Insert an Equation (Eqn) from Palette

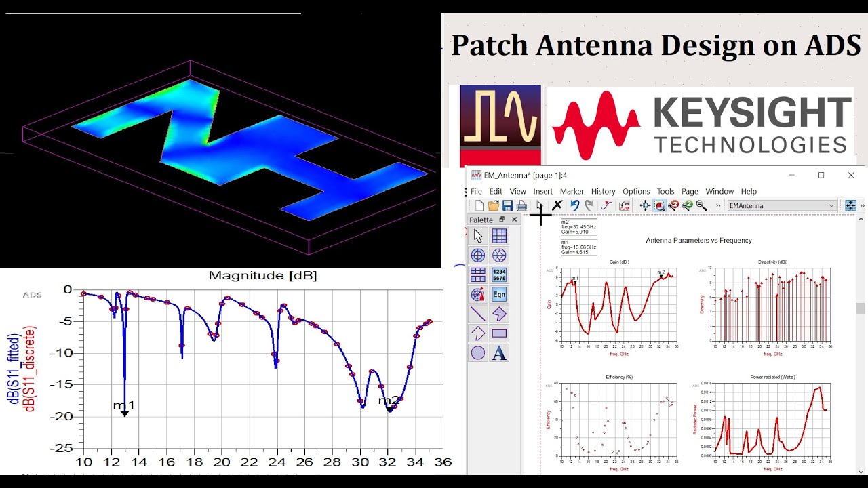[499, 294]
